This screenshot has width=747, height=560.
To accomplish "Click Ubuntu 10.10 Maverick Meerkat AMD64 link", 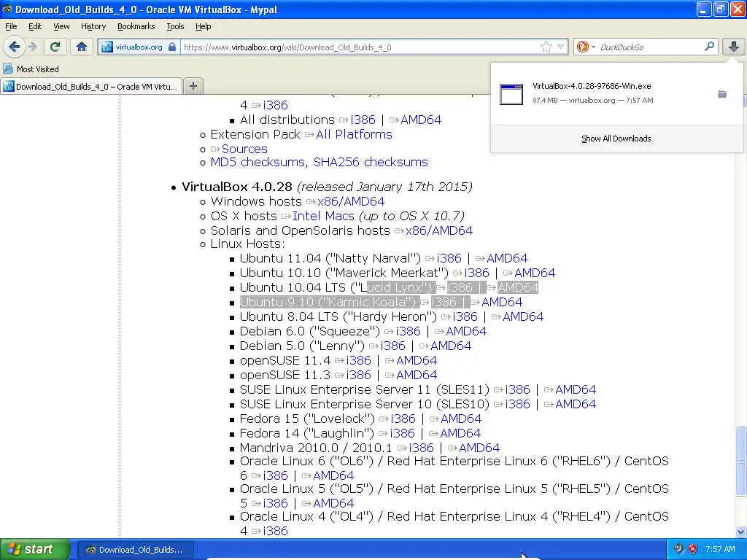I will click(x=535, y=273).
